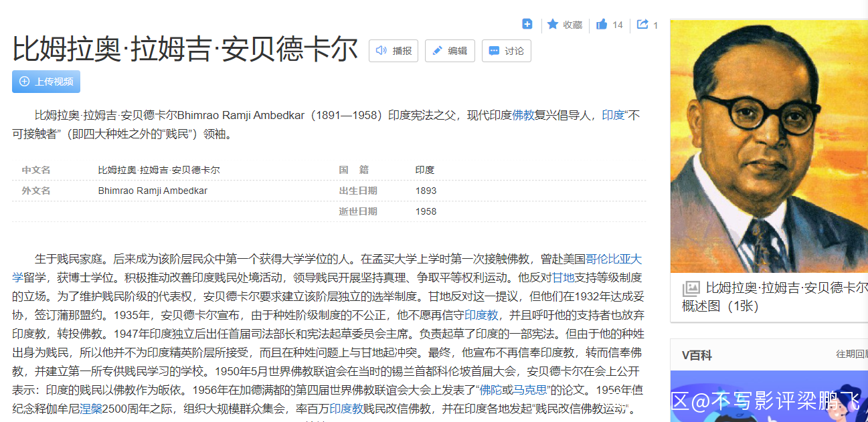The image size is (868, 422).
Task: Open the 佛陀 link in the paragraph
Action: click(491, 389)
